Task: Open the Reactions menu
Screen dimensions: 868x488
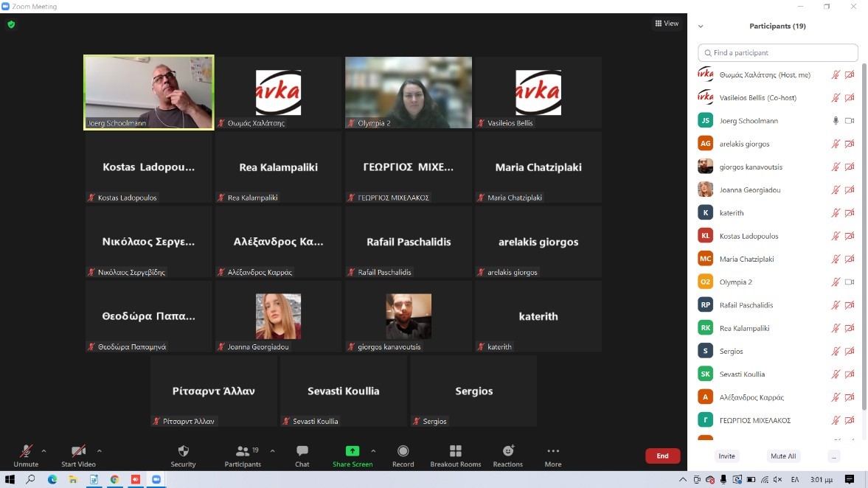Action: (x=507, y=456)
